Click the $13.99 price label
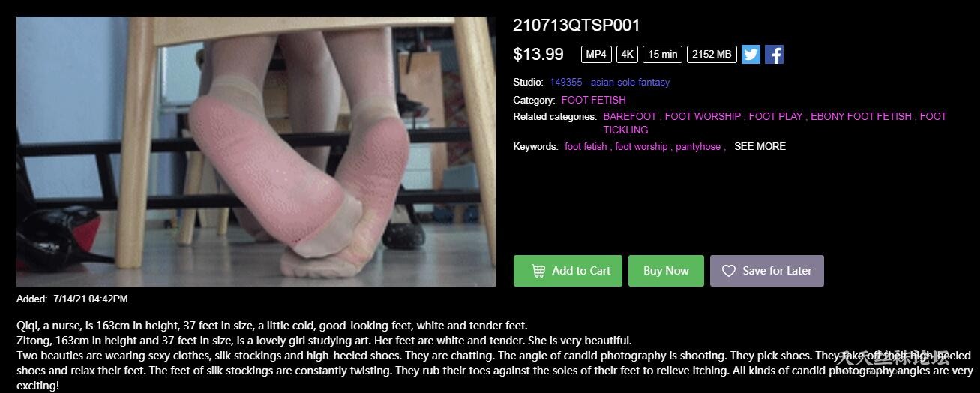980x393 pixels. (x=538, y=54)
